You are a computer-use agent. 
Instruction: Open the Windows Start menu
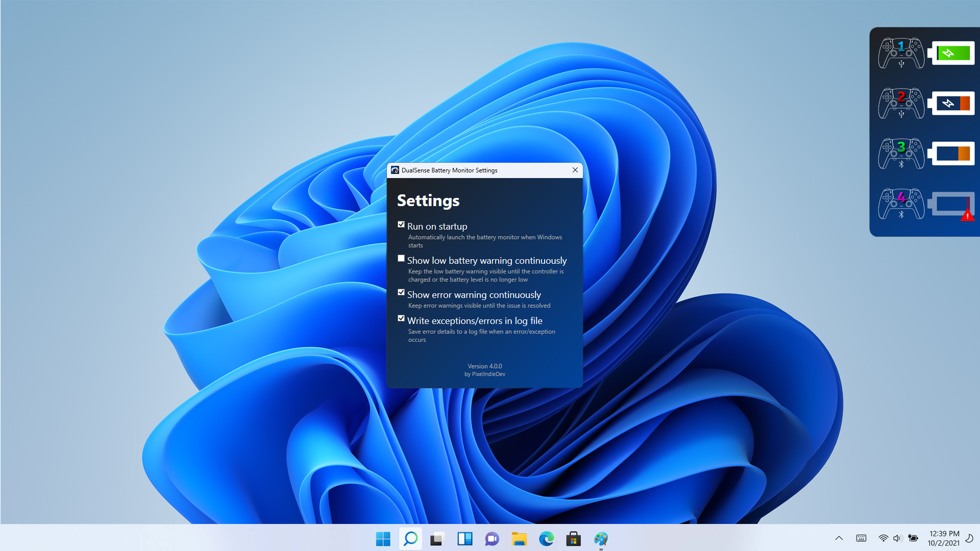[383, 539]
